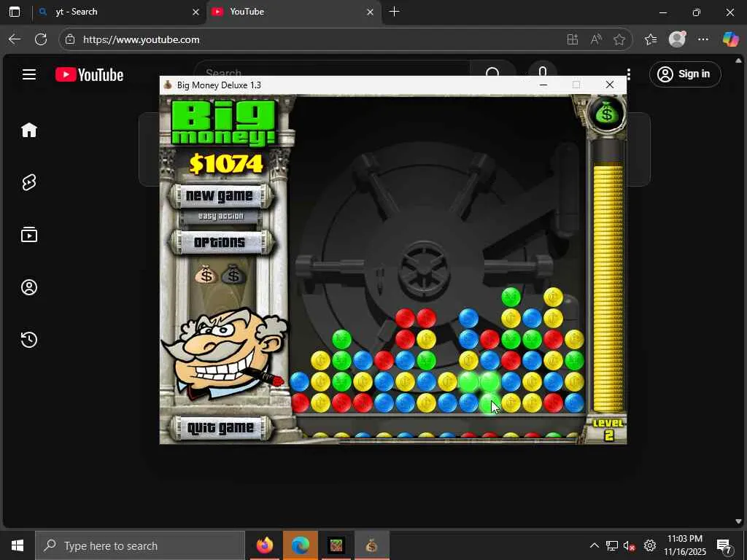This screenshot has width=747, height=560.
Task: Click the topmost green coin in the grid
Action: [511, 297]
